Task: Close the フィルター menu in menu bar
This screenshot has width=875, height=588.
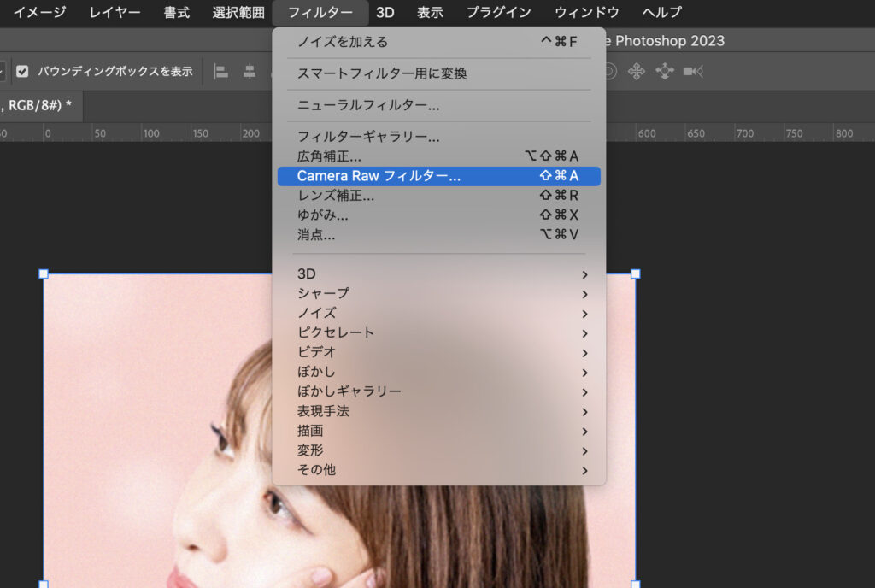Action: click(320, 12)
